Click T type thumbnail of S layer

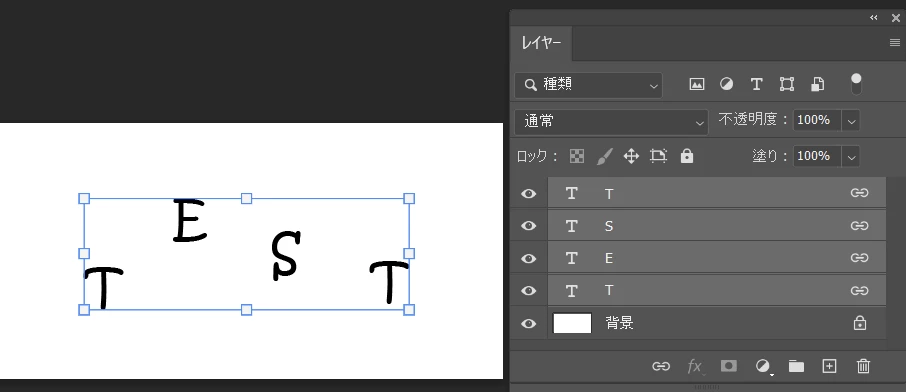coord(571,226)
